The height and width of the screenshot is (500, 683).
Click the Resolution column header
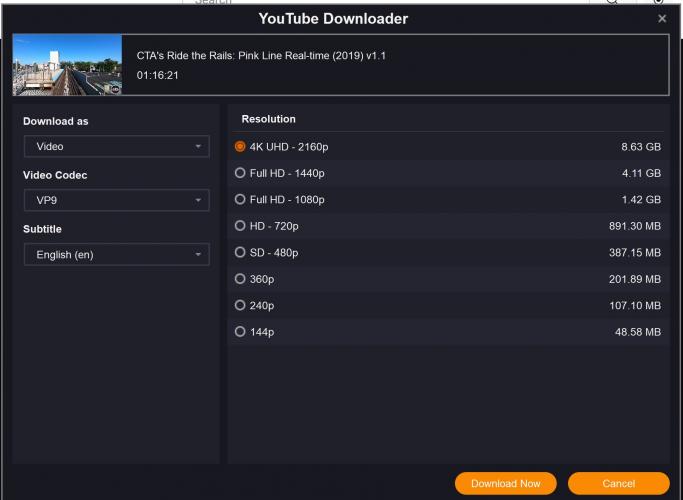[268, 119]
